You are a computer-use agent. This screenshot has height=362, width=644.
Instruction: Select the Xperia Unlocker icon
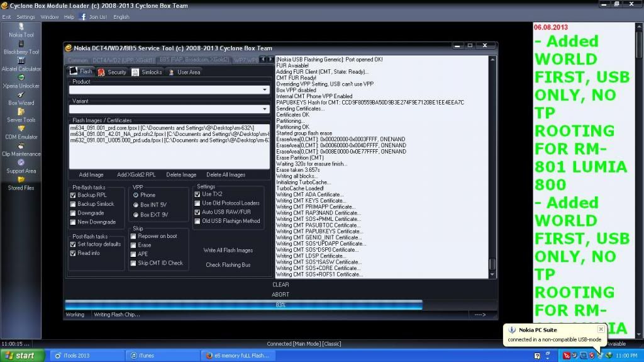(x=21, y=78)
